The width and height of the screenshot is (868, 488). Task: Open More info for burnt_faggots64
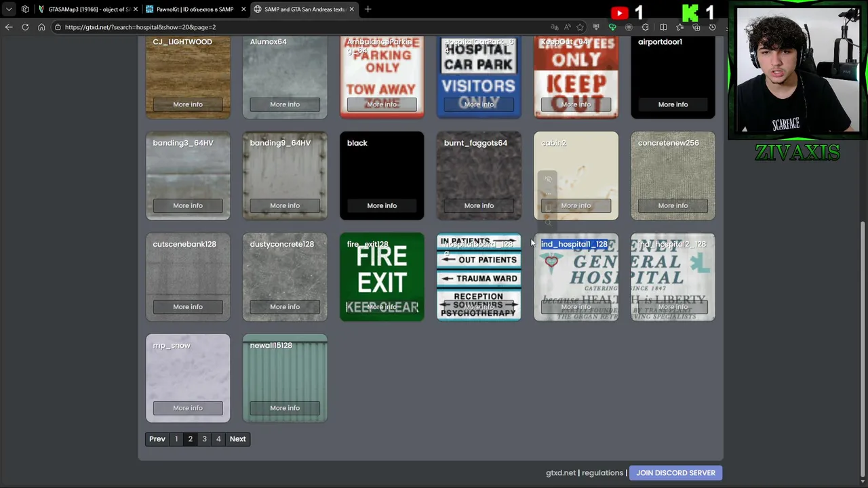[479, 205]
